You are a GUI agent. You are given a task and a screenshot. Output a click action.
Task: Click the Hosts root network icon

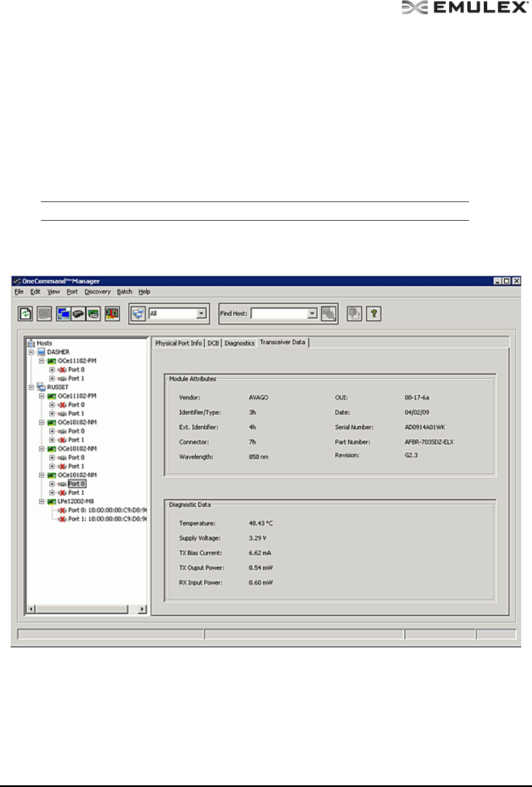click(x=31, y=343)
